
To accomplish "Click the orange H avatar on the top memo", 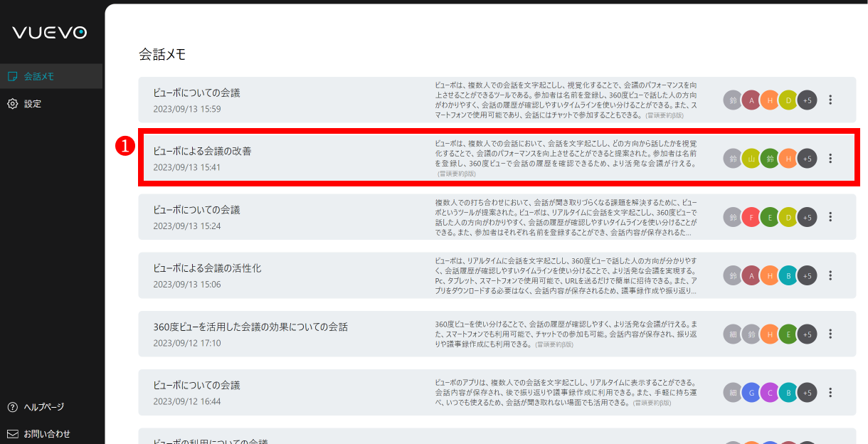I will 770,100.
